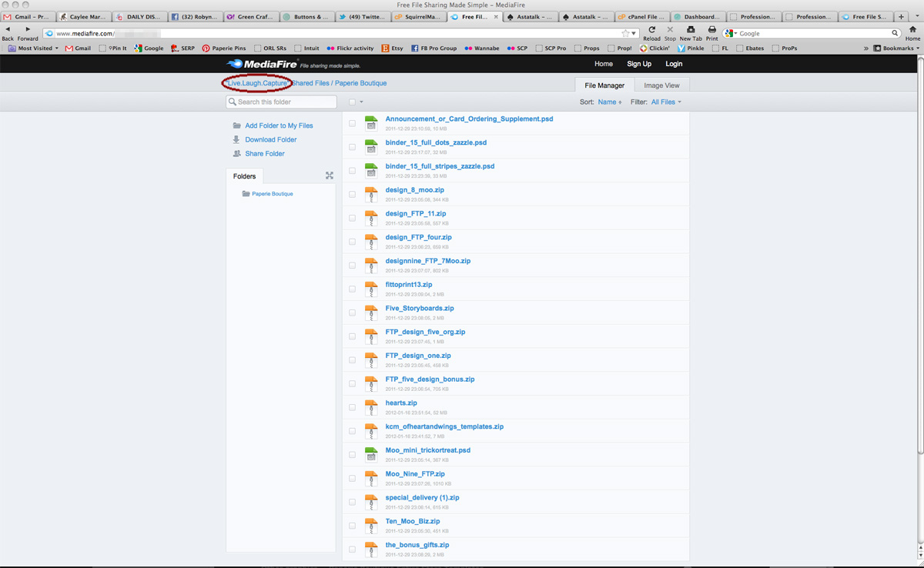The width and height of the screenshot is (924, 568).
Task: Switch to the Image View tab
Action: [x=661, y=85]
